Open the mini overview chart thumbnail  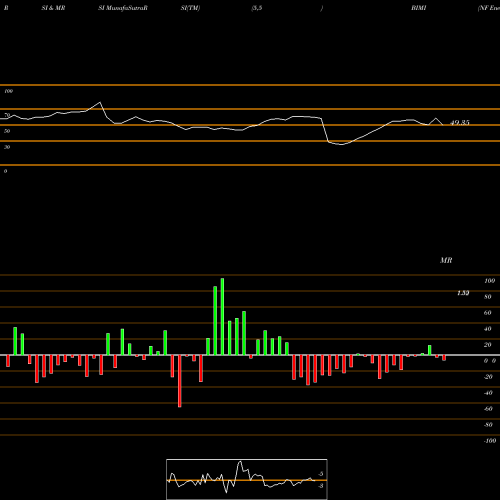coord(247,479)
